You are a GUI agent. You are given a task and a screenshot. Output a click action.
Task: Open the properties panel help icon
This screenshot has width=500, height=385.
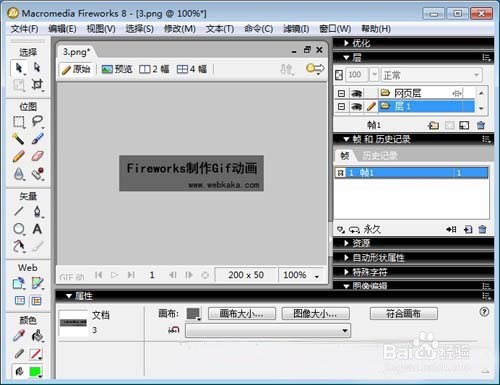(484, 312)
